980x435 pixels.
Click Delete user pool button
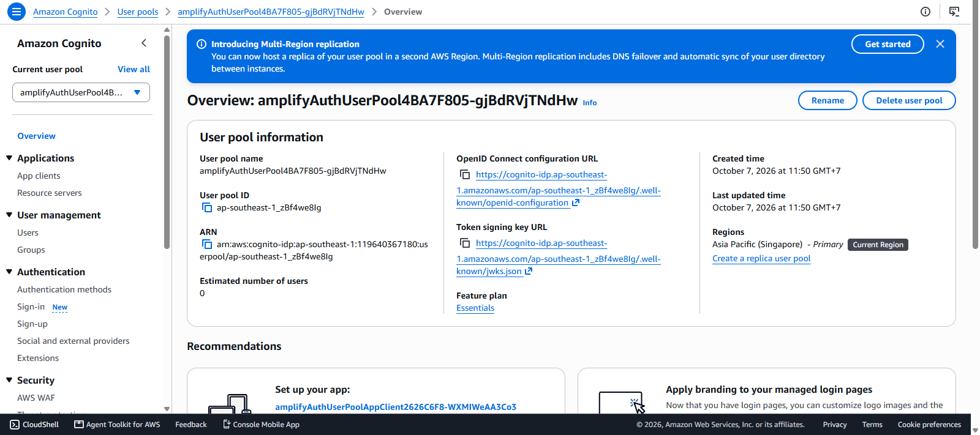[x=909, y=100]
